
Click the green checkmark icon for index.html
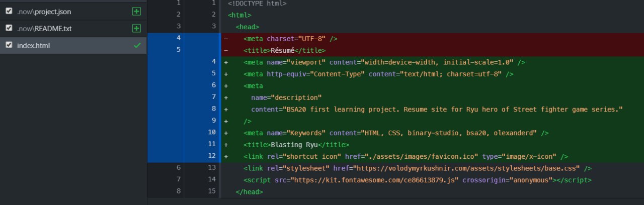[137, 45]
